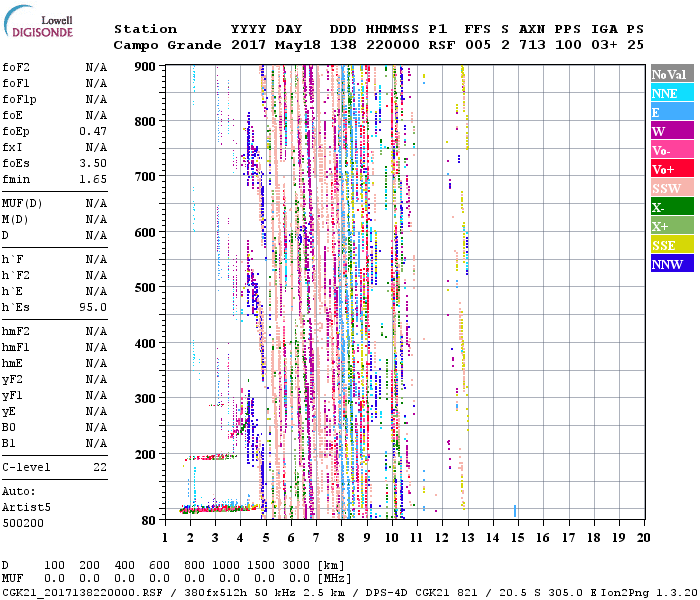Select the light green X+ legend swatch
The height and width of the screenshot is (600, 700).
671,226
